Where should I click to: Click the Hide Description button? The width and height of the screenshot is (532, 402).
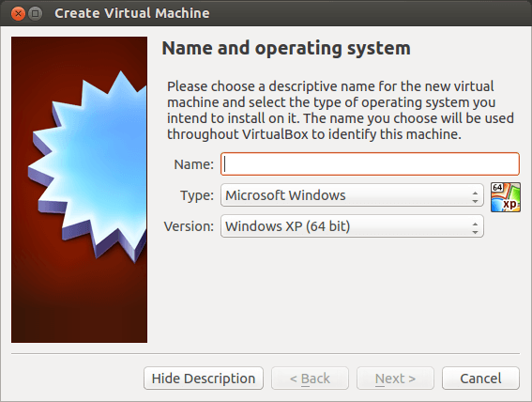point(204,379)
